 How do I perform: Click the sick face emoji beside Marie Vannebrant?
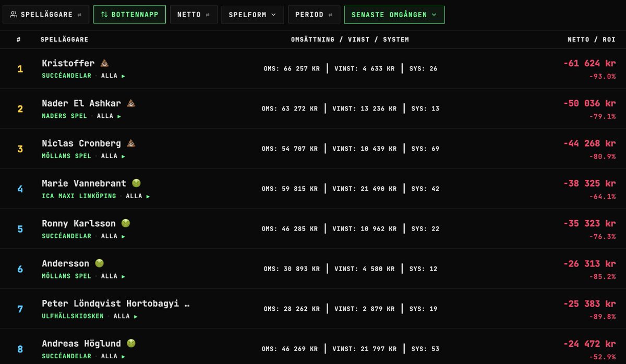136,184
